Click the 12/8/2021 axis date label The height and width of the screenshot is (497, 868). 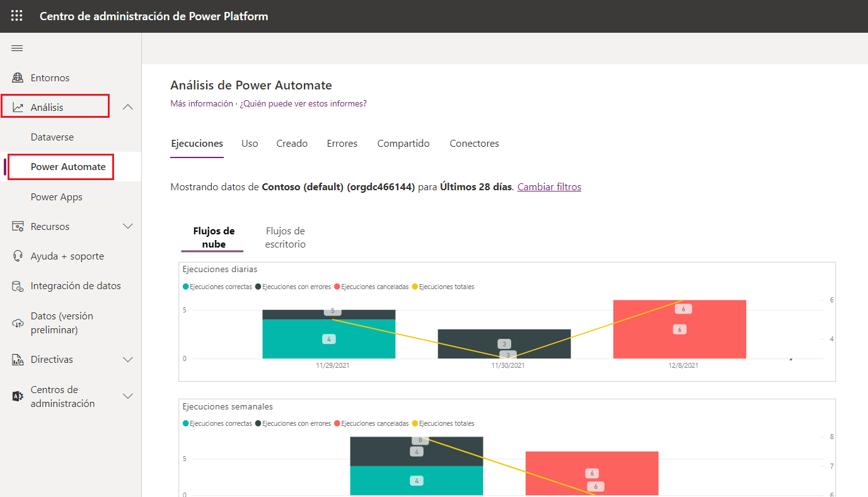tap(683, 365)
